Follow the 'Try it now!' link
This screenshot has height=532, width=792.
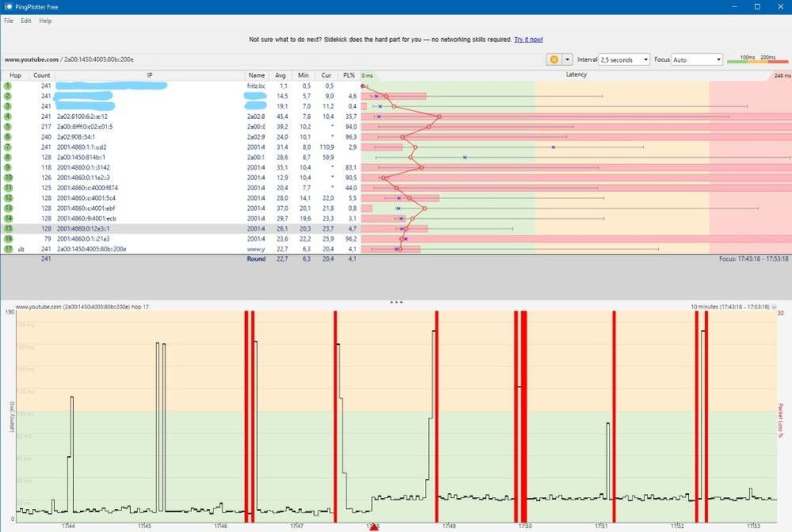pyautogui.click(x=528, y=40)
